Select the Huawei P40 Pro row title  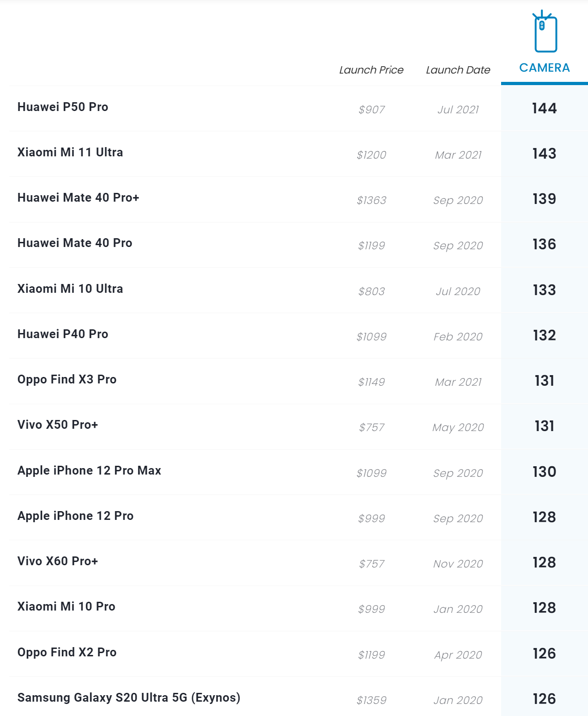pyautogui.click(x=63, y=334)
